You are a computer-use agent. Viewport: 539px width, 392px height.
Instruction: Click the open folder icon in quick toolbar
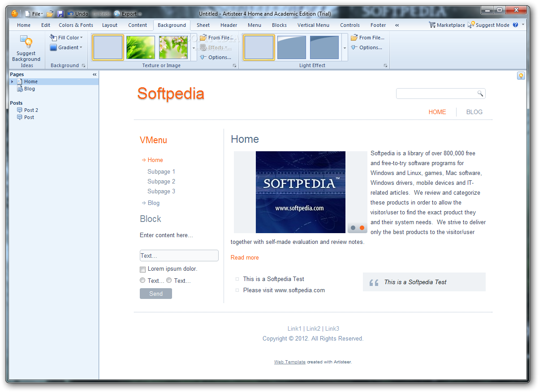pyautogui.click(x=50, y=14)
